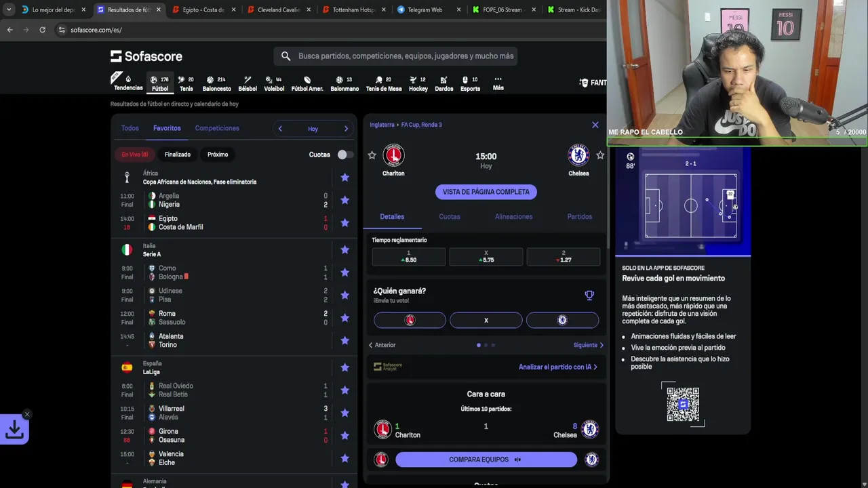Image resolution: width=868 pixels, height=488 pixels.
Task: Switch to the Cleveland Cavaliers browser tab
Action: [x=279, y=9]
